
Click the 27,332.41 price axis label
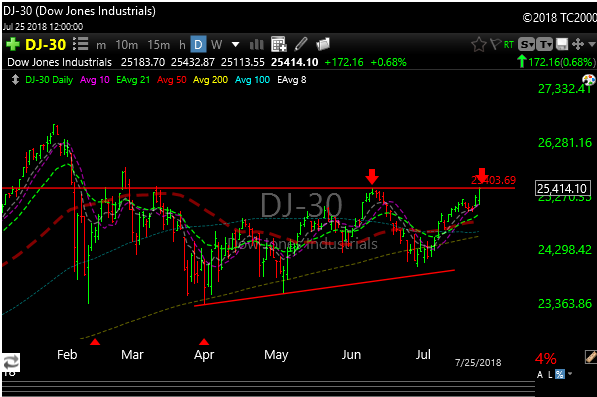564,89
